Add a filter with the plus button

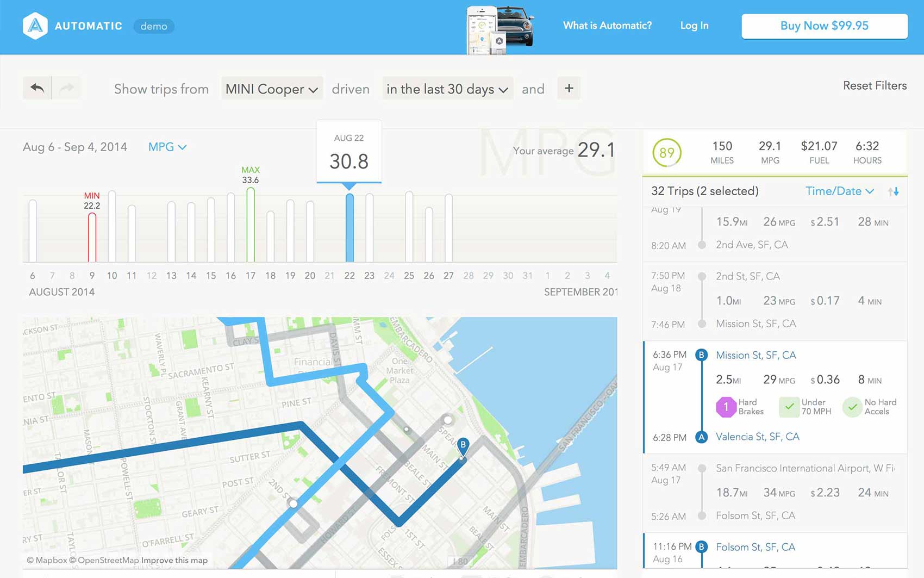(x=569, y=88)
